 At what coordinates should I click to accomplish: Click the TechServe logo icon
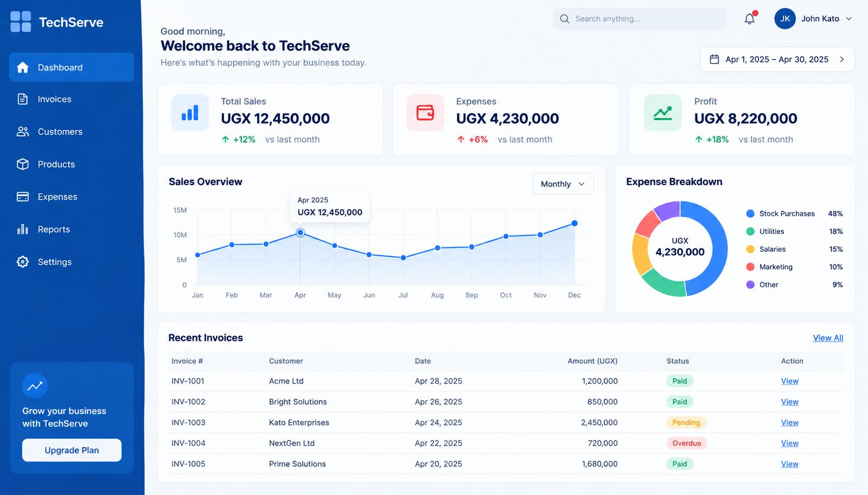(21, 22)
